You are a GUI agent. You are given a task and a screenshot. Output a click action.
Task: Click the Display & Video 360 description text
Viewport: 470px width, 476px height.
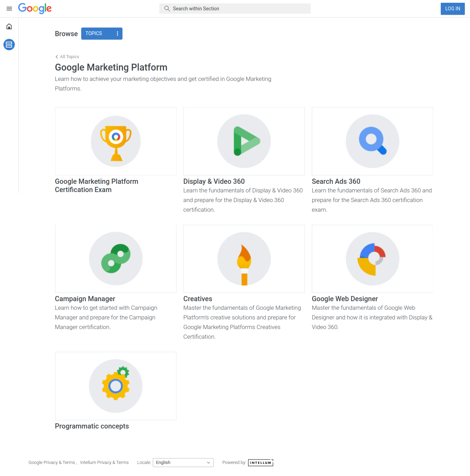244,200
